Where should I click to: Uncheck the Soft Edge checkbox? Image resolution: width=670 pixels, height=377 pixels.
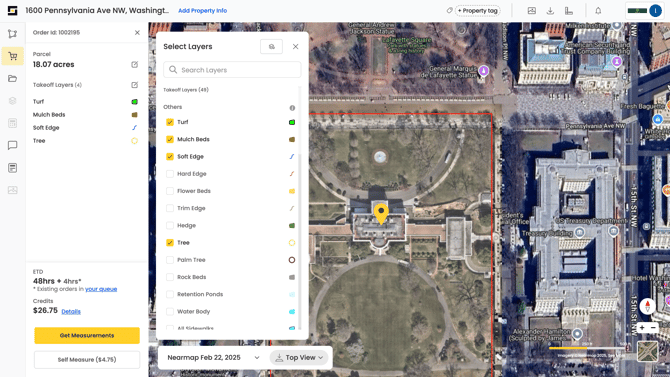170,156
